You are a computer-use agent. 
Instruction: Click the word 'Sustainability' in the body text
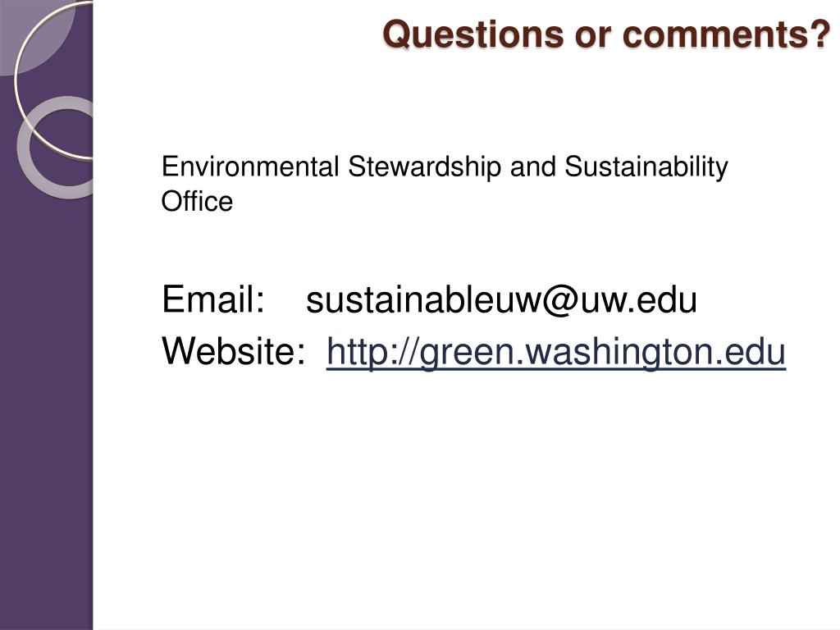tap(646, 167)
